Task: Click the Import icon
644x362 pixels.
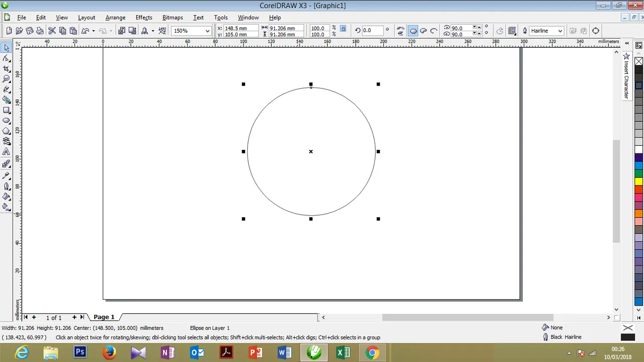Action: click(122, 31)
